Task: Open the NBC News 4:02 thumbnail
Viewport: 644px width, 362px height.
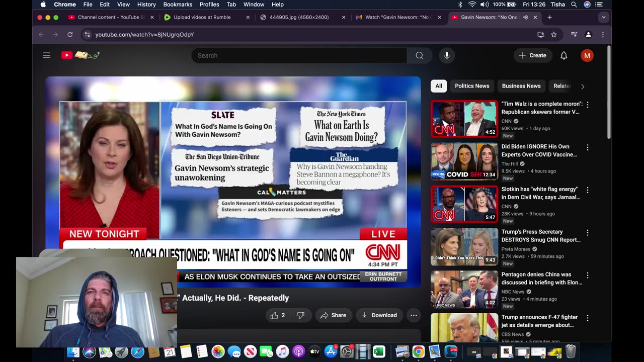Action: coord(464,290)
